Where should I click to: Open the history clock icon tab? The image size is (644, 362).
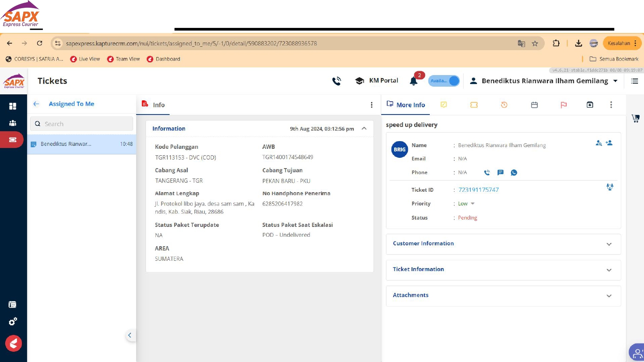click(504, 105)
